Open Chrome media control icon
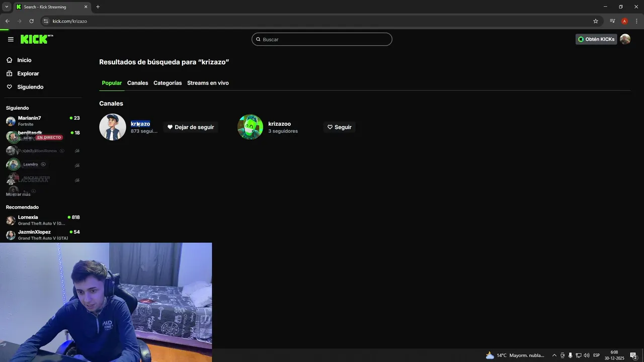Viewport: 644px width, 362px height. [x=612, y=21]
